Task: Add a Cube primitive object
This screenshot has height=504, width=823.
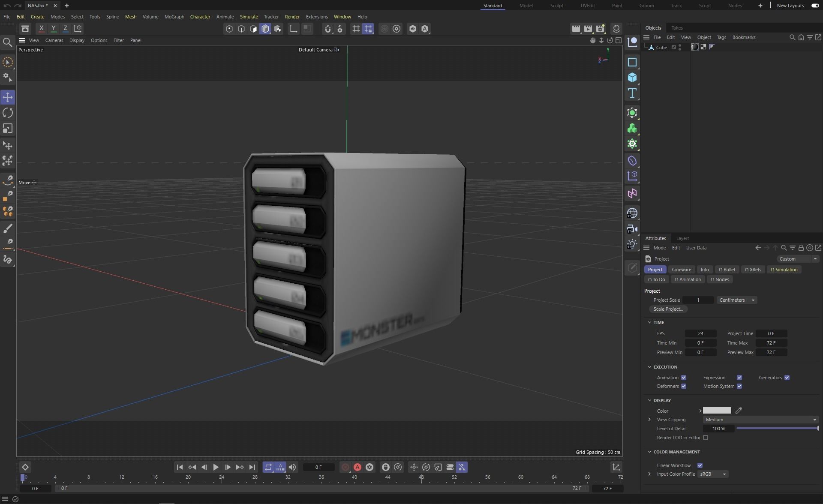Action: pos(632,78)
